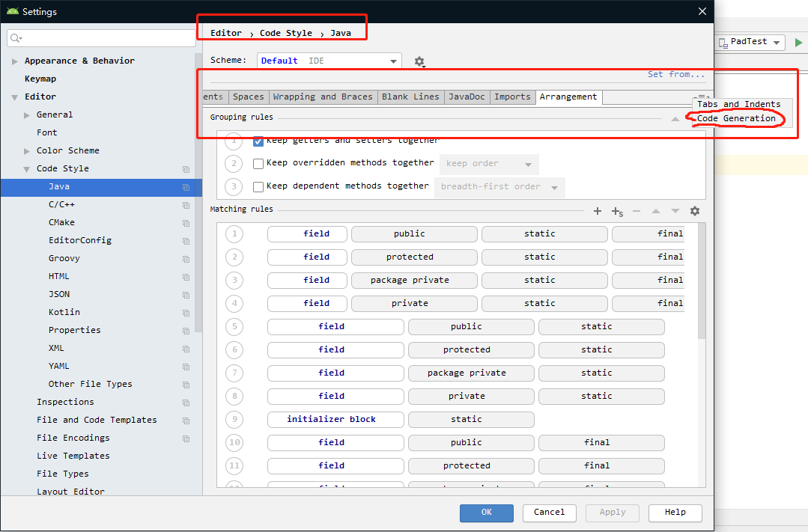Click the copy icon beside the HTML row
The width and height of the screenshot is (808, 532).
point(186,277)
